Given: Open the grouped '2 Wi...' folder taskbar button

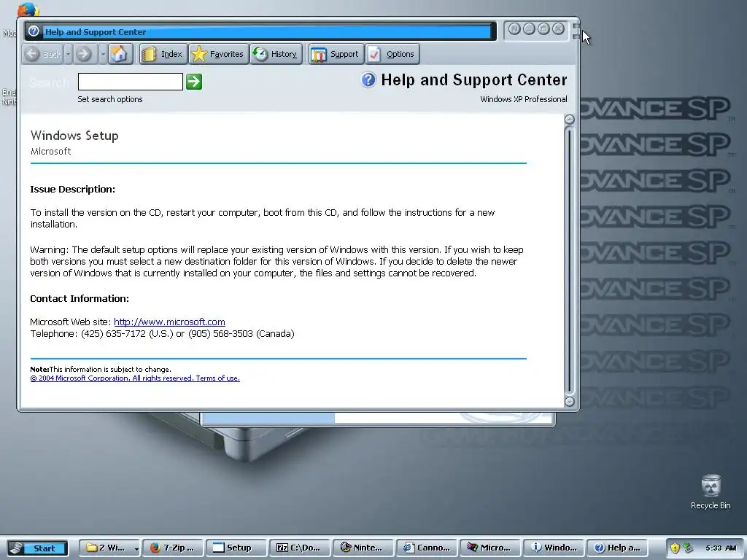Looking at the screenshot, I should (x=109, y=548).
